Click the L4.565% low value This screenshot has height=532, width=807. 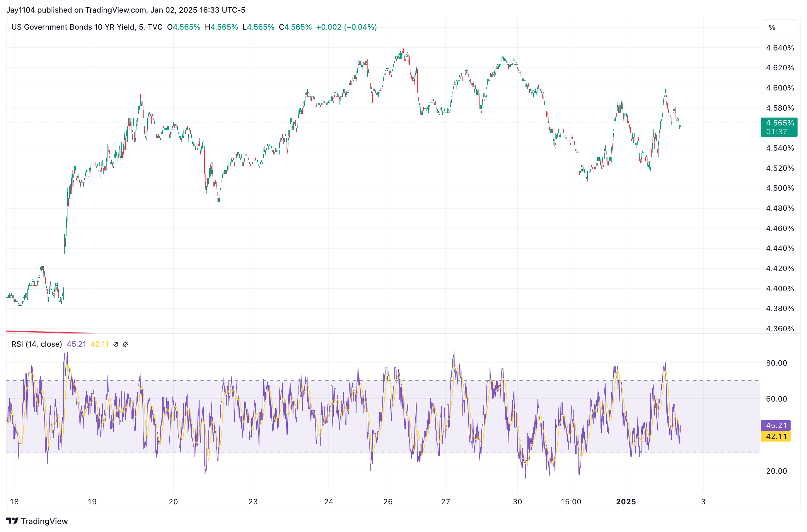coord(258,27)
